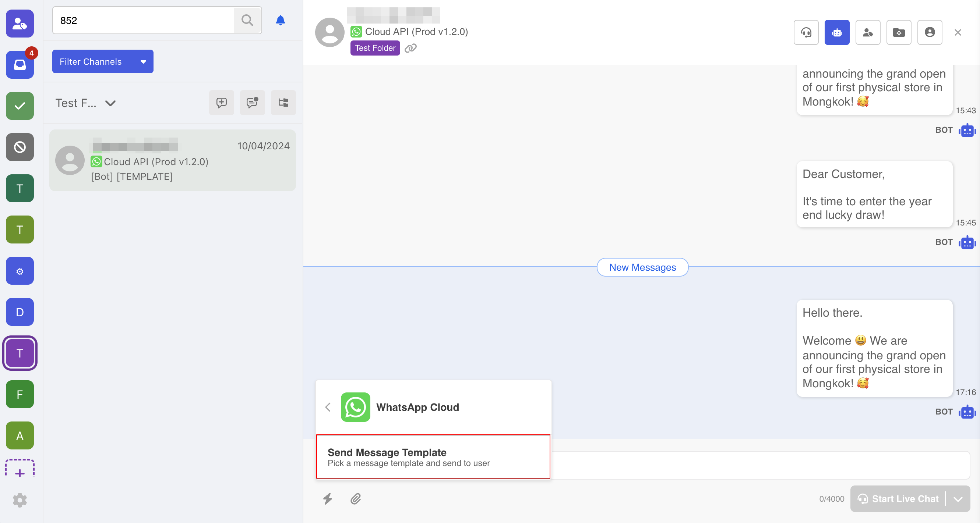
Task: Click the link icon beside Test Folder
Action: [410, 48]
